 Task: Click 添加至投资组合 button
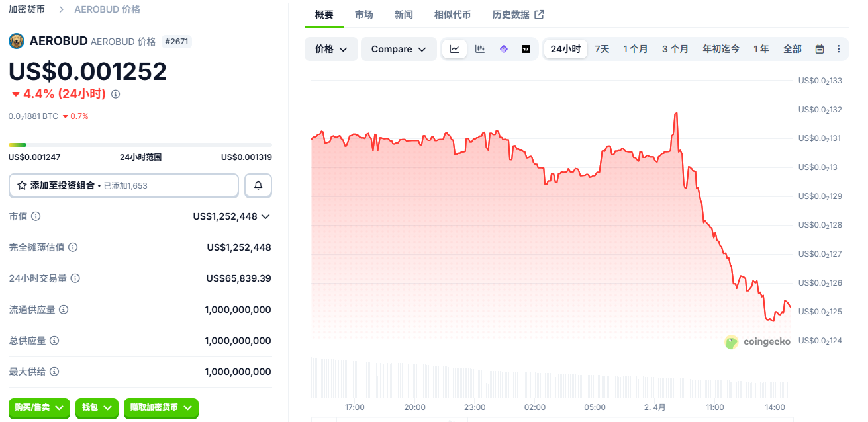[x=124, y=186]
